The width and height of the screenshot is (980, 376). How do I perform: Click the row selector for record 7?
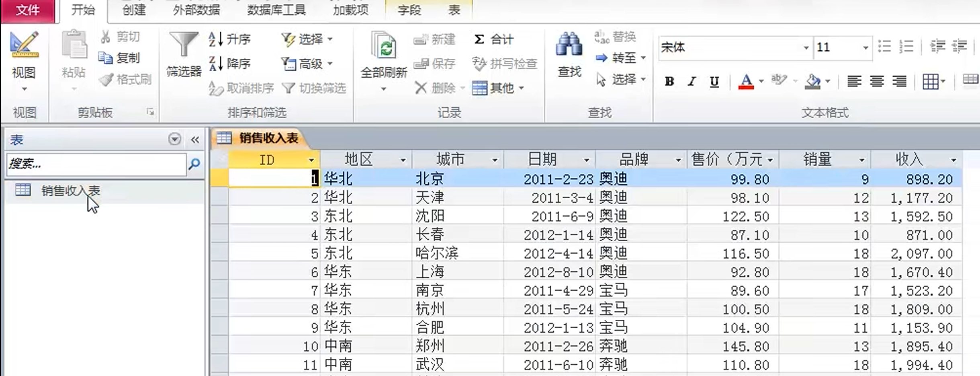click(219, 290)
